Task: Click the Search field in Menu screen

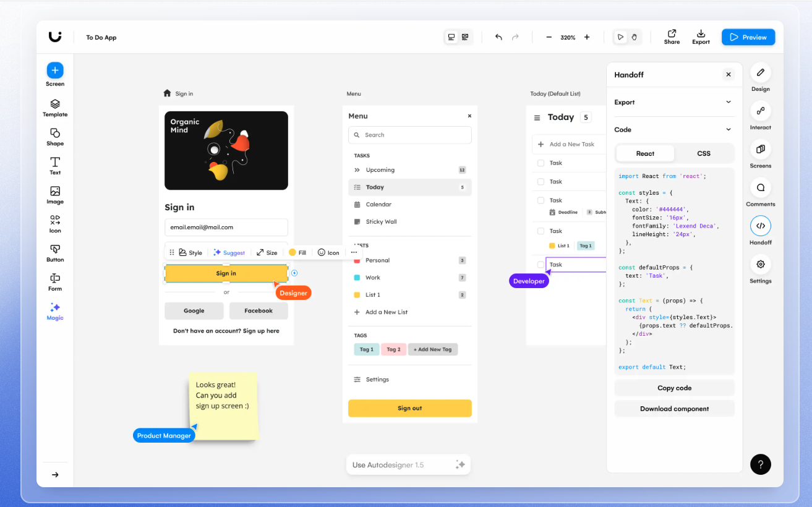Action: tap(410, 135)
